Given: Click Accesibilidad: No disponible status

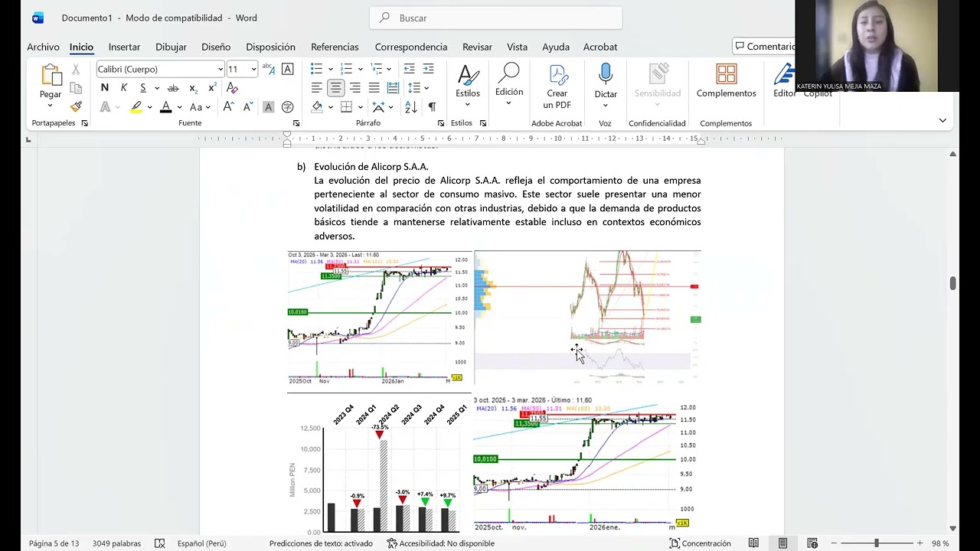Looking at the screenshot, I should 440,543.
